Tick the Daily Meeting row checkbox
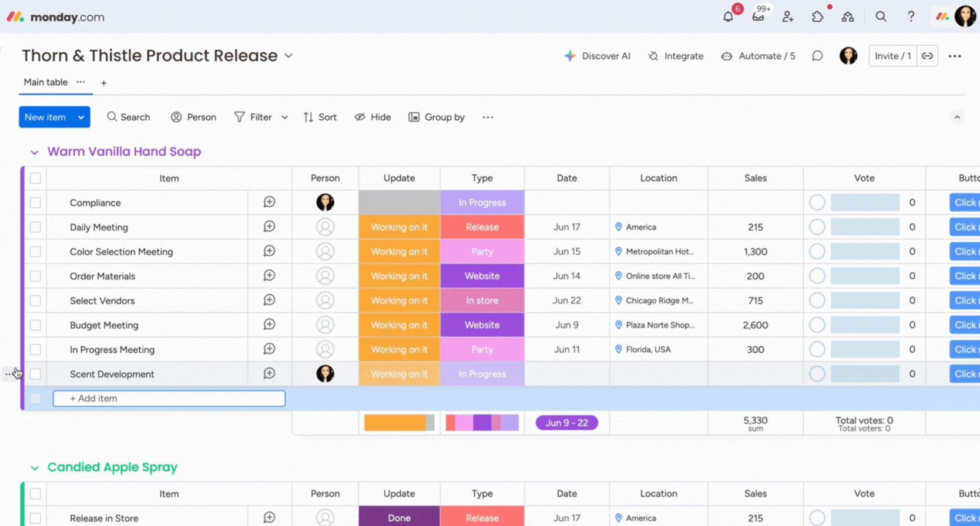The image size is (980, 526). point(35,227)
